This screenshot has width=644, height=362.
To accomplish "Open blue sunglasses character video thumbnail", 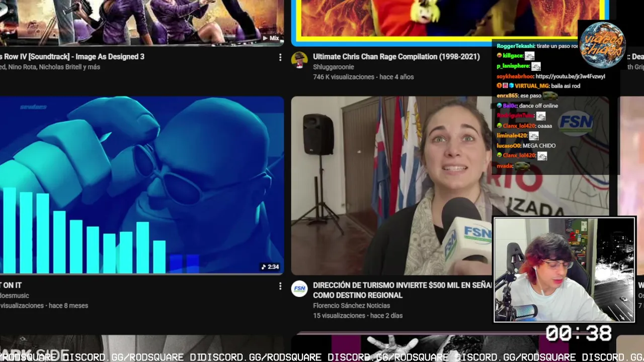I will tap(142, 186).
